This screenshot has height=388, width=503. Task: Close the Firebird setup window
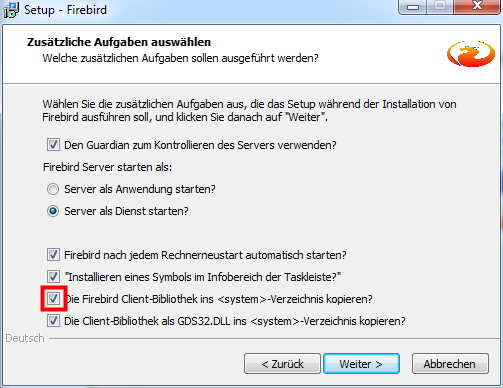tap(477, 7)
